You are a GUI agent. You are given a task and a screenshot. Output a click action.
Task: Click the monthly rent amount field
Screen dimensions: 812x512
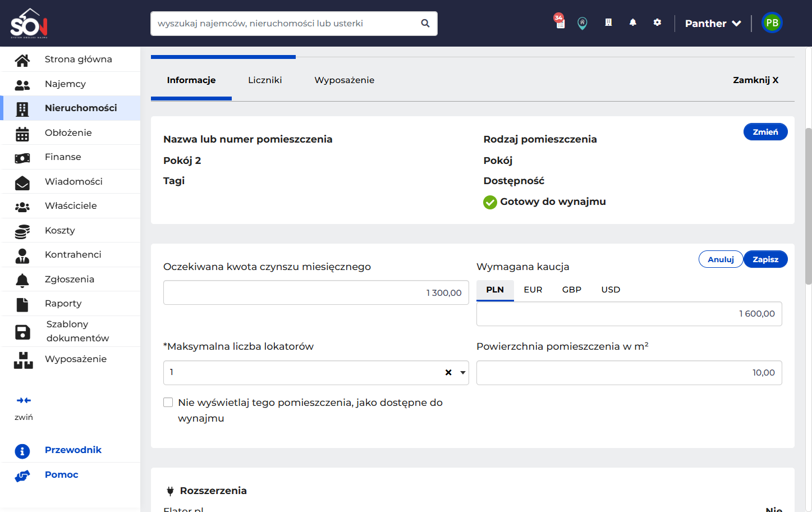click(x=316, y=292)
